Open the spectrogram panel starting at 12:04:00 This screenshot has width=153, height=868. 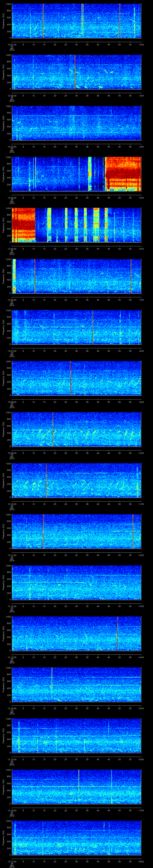[77, 174]
